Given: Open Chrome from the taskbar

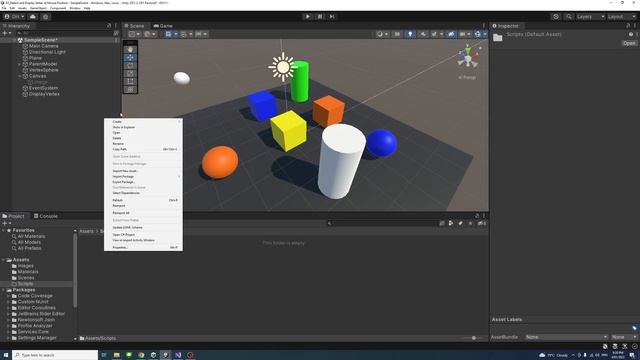Looking at the screenshot, I should 141,355.
